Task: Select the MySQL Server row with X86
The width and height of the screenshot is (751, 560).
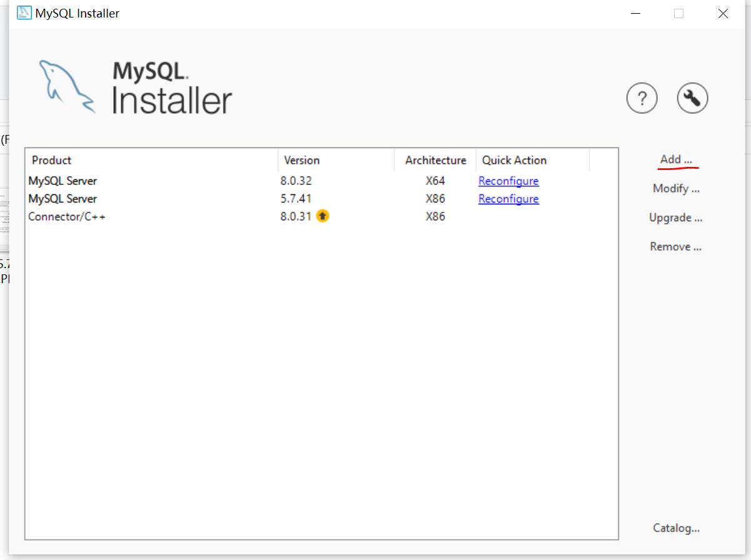Action: tap(321, 199)
